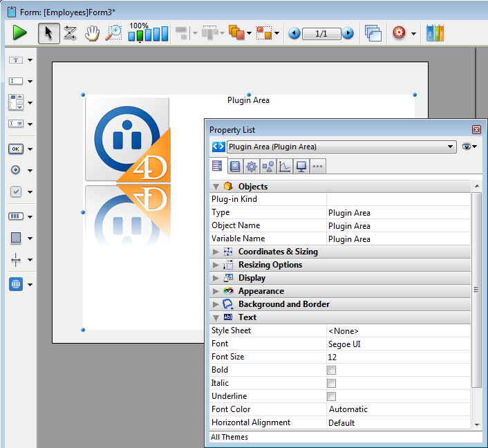
Task: Go to next form page
Action: pyautogui.click(x=348, y=33)
